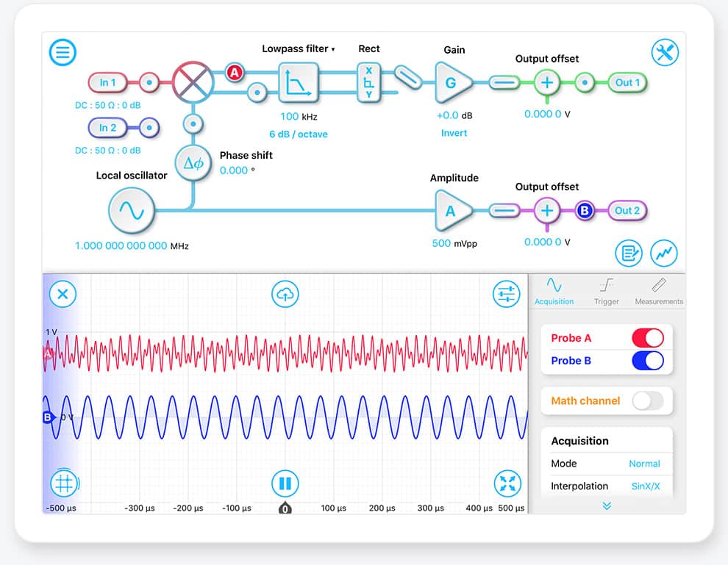The image size is (728, 565).
Task: Open the Lowpass filter dropdown
Action: coord(299,49)
